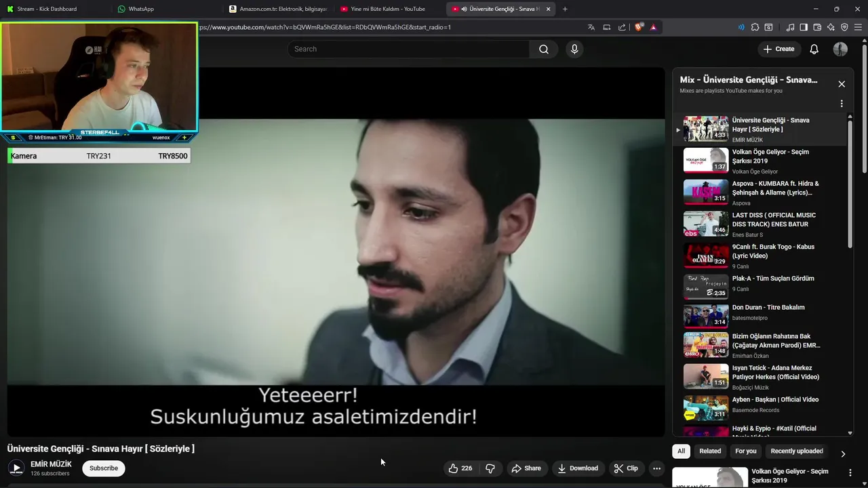Select Isyan Tetick - Adana Merkez playlist title
Viewport: 868px width, 488px height.
pos(776,373)
